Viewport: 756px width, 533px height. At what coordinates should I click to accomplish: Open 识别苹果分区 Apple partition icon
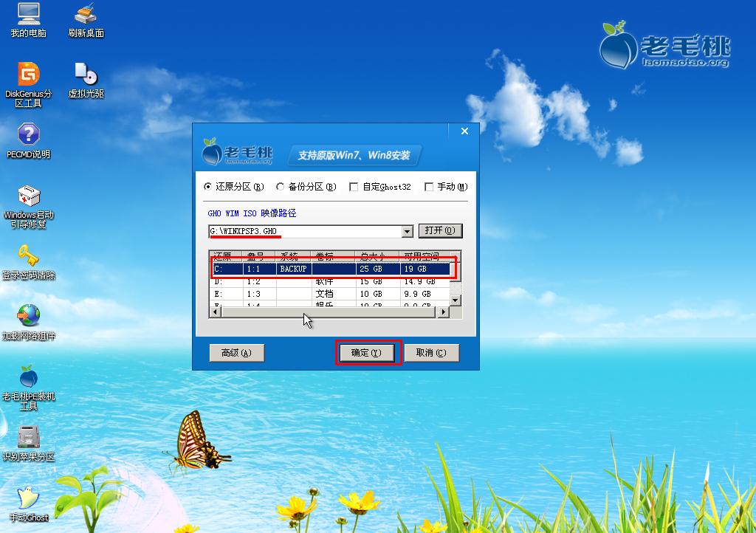pos(28,438)
